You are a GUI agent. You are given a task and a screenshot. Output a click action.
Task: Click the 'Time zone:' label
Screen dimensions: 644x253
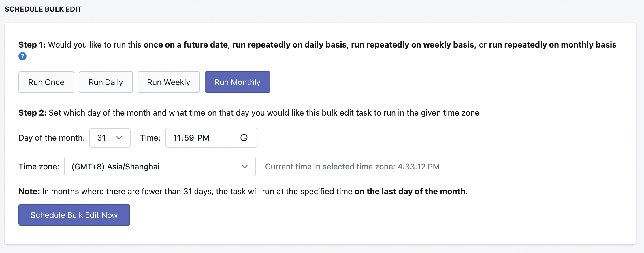coord(39,167)
